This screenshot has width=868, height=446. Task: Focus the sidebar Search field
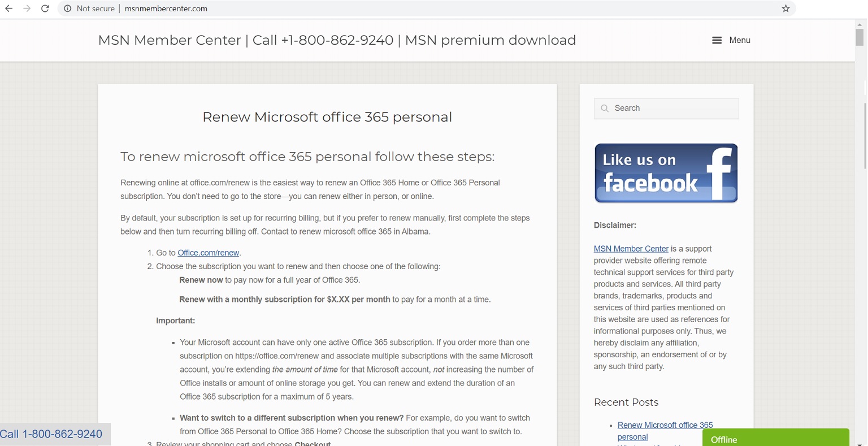pyautogui.click(x=666, y=109)
